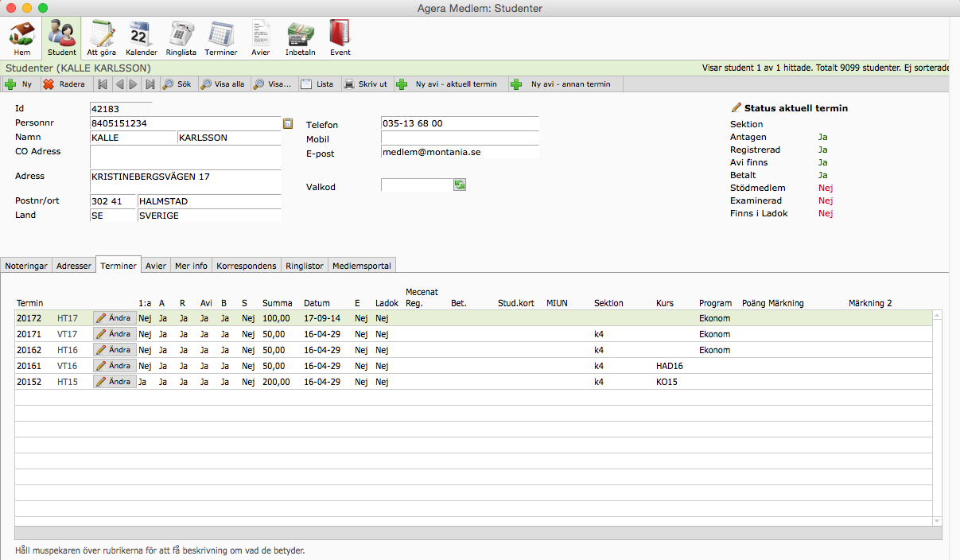Switch to the Adresser tab
Image resolution: width=960 pixels, height=560 pixels.
[74, 266]
